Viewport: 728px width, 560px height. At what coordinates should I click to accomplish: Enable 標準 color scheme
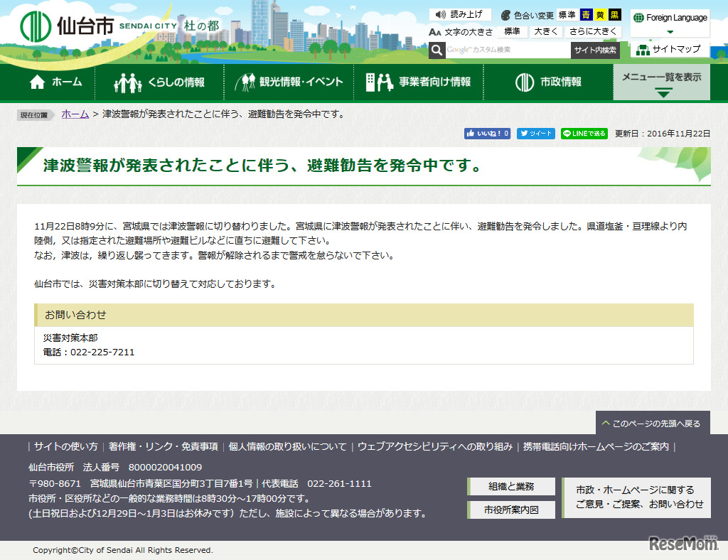coord(568,14)
